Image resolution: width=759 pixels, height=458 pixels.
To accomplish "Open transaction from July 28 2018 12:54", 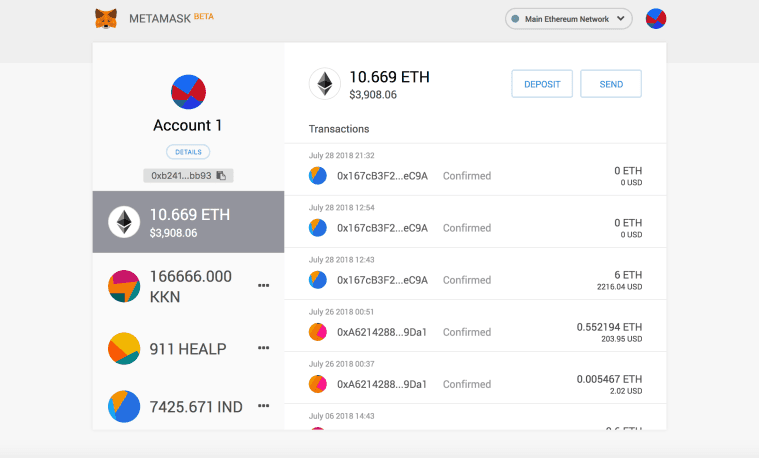I will click(475, 222).
